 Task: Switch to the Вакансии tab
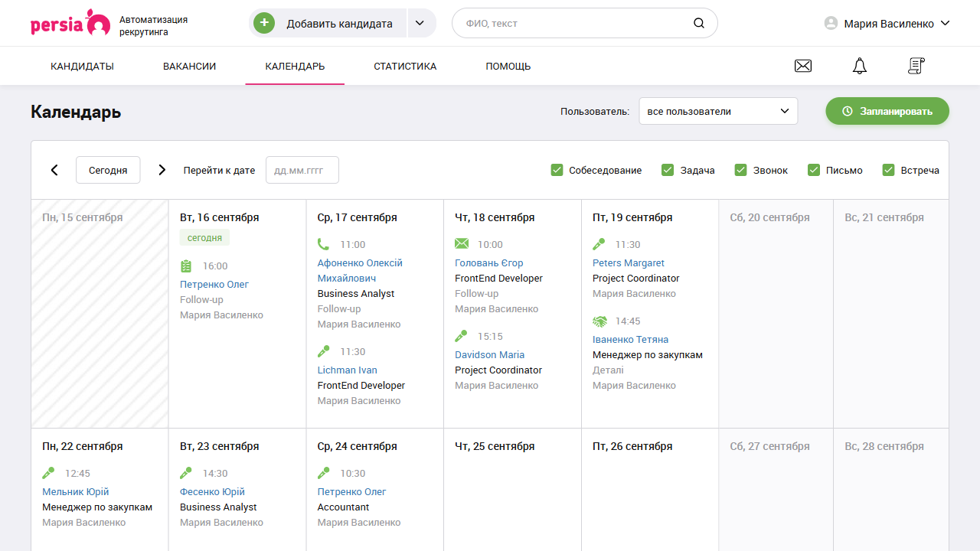tap(189, 67)
